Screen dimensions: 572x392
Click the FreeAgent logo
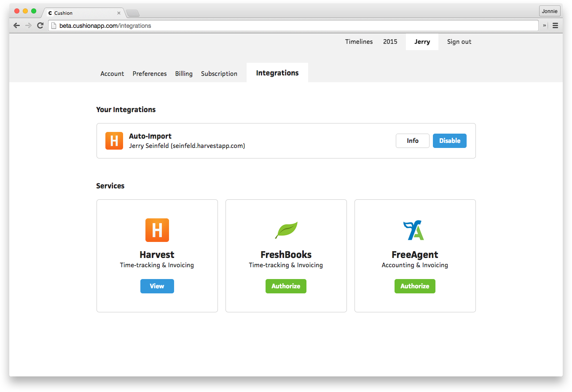tap(414, 230)
